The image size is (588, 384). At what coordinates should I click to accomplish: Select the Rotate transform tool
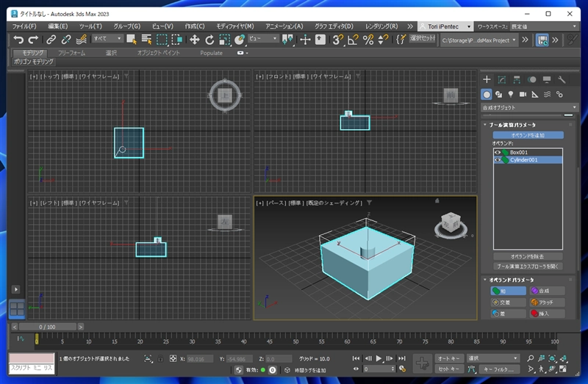pyautogui.click(x=209, y=40)
